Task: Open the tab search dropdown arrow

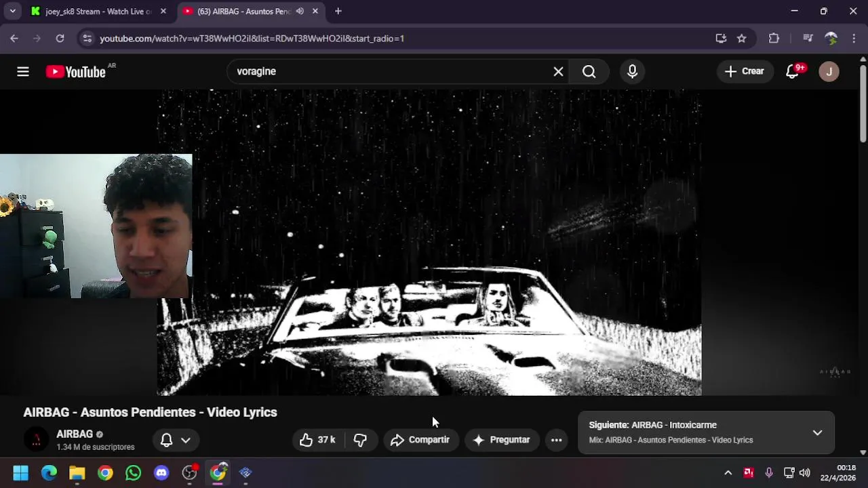Action: pyautogui.click(x=12, y=11)
